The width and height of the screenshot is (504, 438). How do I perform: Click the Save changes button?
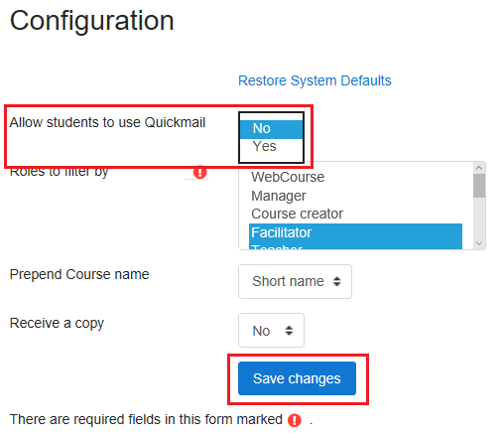297,378
